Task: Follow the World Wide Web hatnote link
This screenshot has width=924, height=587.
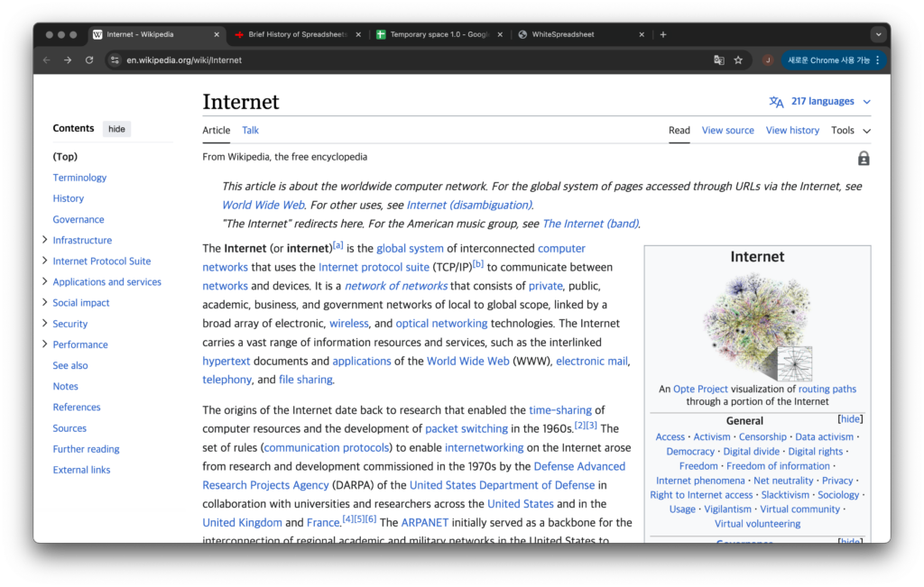Action: [263, 206]
